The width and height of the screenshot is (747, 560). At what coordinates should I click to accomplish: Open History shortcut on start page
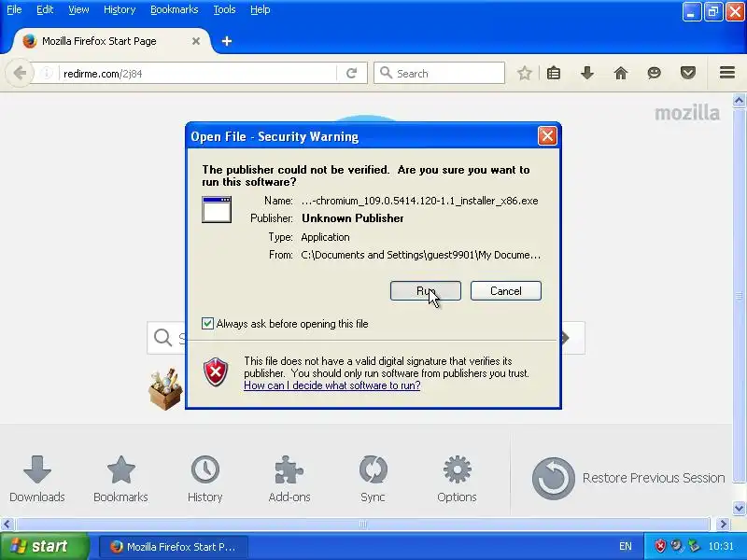pyautogui.click(x=205, y=479)
